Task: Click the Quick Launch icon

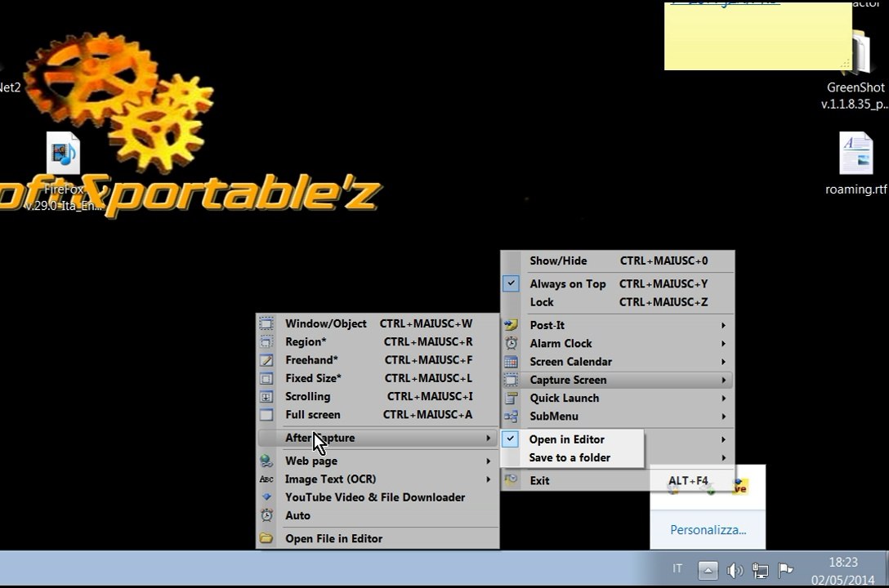Action: (x=511, y=398)
